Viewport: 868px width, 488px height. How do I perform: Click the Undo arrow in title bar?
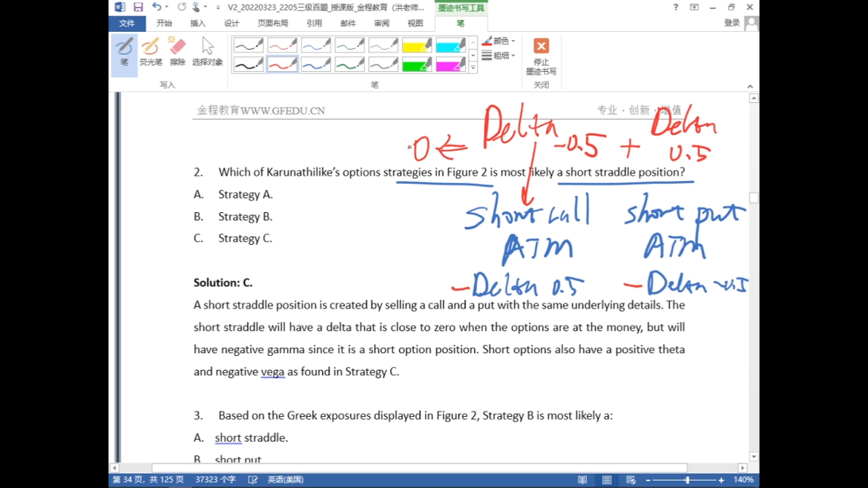pos(157,7)
